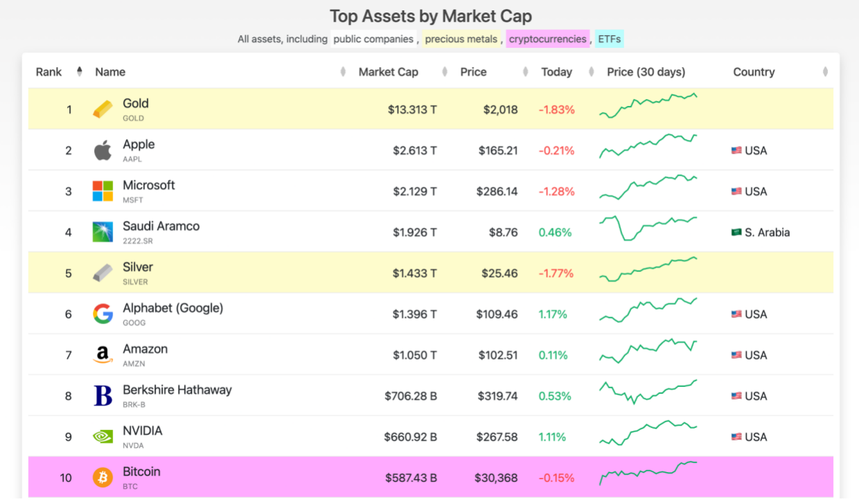This screenshot has width=859, height=504.
Task: Open the Berkshire Hathaway name link
Action: pyautogui.click(x=177, y=389)
